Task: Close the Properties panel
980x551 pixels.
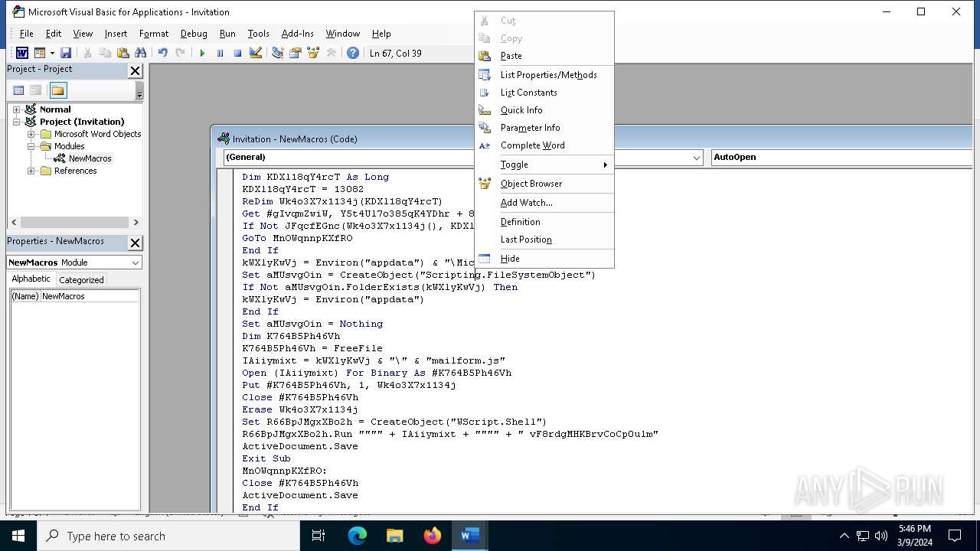Action: pos(135,243)
